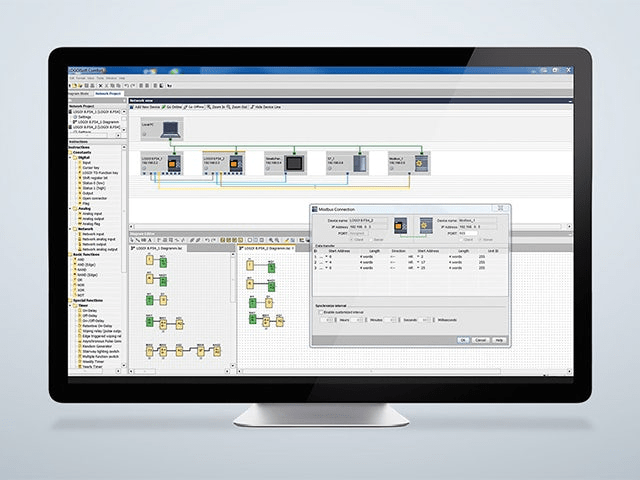Click the SimaticPanel device icon
640x480 pixels.
coord(292,163)
